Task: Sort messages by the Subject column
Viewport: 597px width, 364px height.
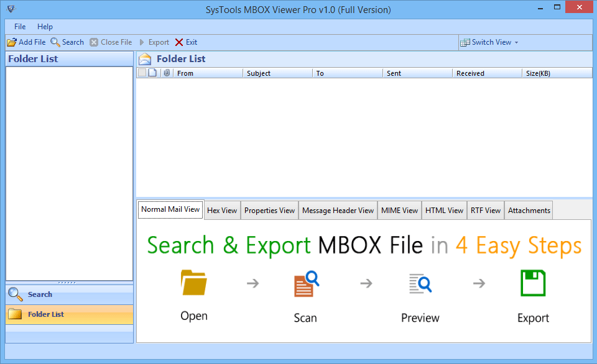Action: point(277,73)
